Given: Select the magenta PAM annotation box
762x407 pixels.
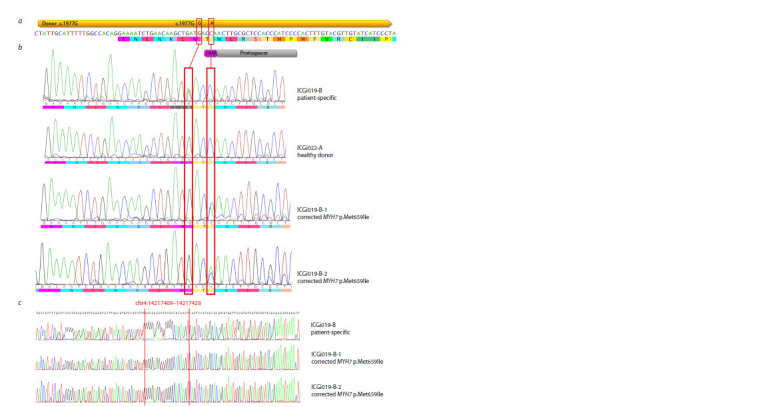Looking at the screenshot, I should (210, 53).
